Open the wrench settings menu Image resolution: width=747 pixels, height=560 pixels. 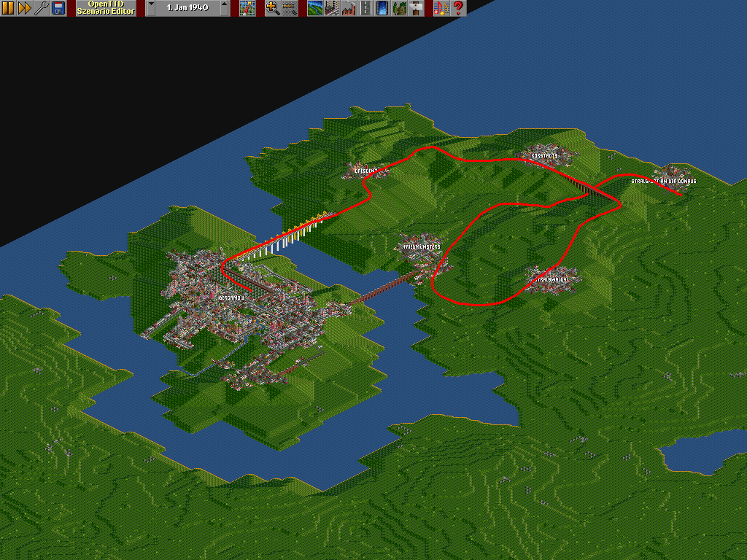(42, 8)
